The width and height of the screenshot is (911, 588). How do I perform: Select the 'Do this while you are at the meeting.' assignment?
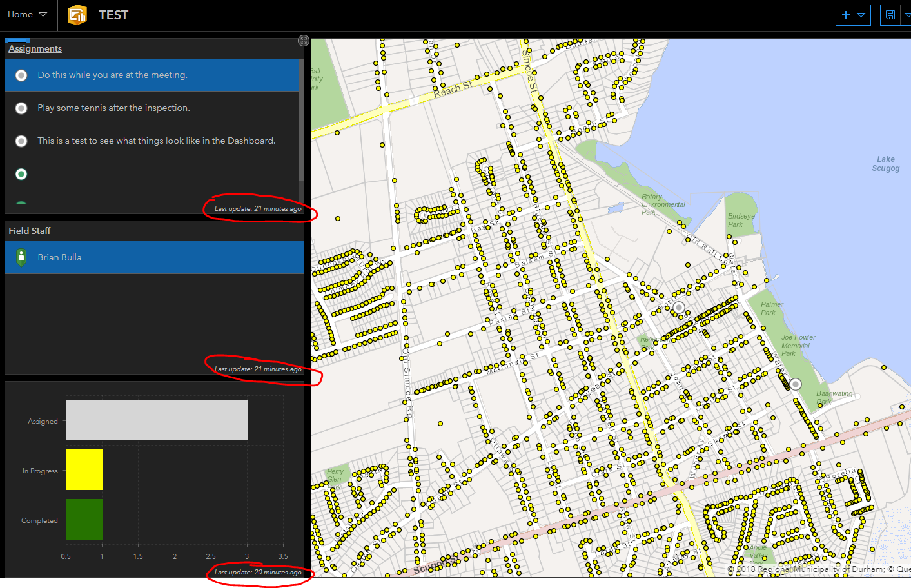click(x=152, y=75)
